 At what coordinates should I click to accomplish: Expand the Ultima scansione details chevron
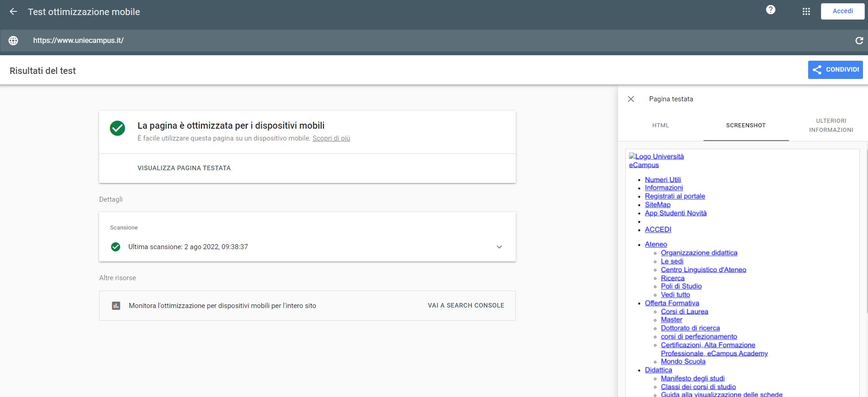(499, 247)
